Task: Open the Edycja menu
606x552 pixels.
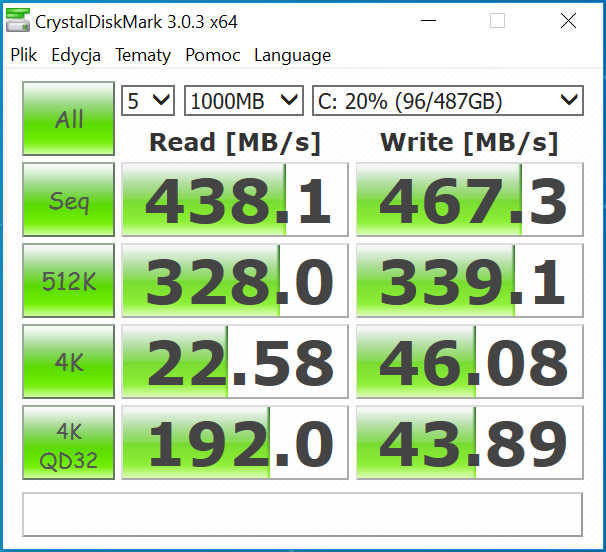Action: coord(76,56)
